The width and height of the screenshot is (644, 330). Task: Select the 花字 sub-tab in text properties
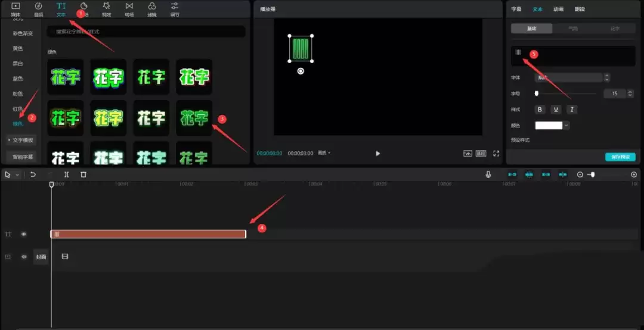[614, 29]
